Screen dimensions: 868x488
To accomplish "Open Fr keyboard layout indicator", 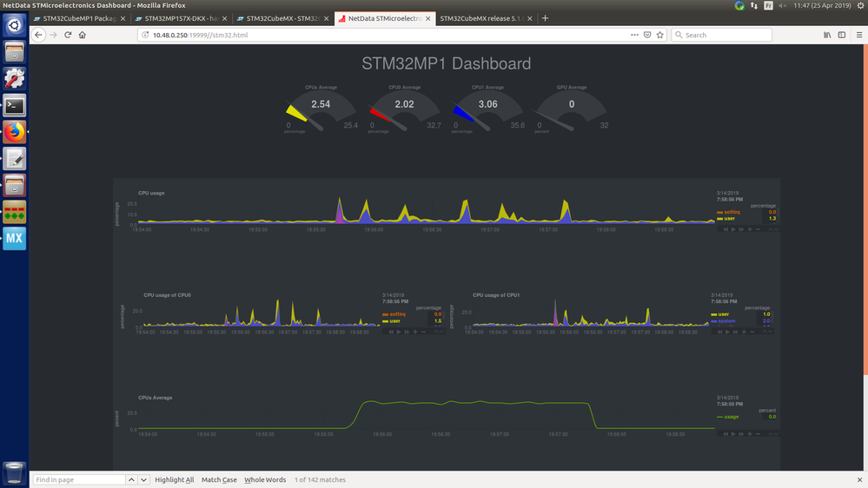I will [x=768, y=5].
